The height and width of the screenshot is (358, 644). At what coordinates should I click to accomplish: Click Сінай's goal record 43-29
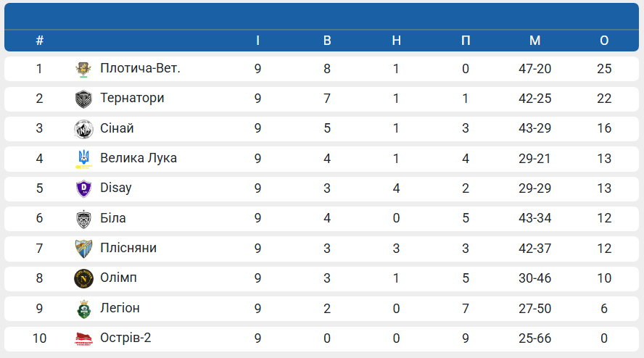pyautogui.click(x=535, y=128)
